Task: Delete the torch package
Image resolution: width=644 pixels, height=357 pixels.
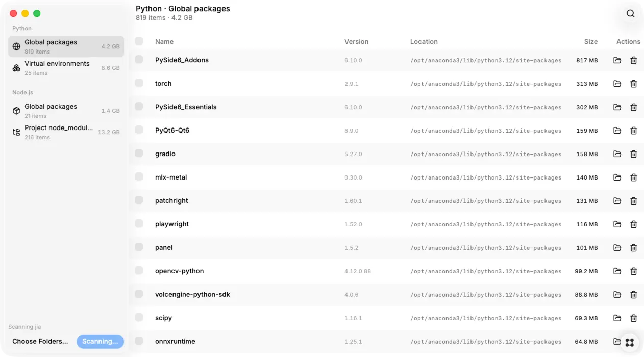Action: [633, 84]
